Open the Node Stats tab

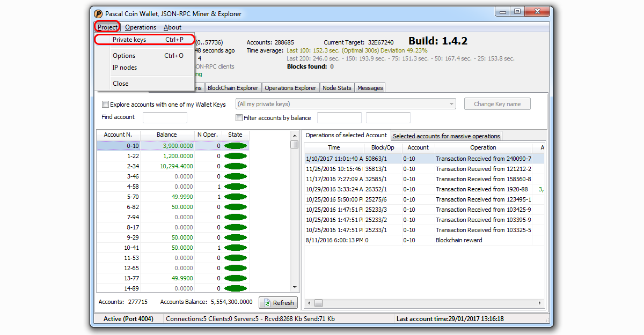pyautogui.click(x=337, y=88)
